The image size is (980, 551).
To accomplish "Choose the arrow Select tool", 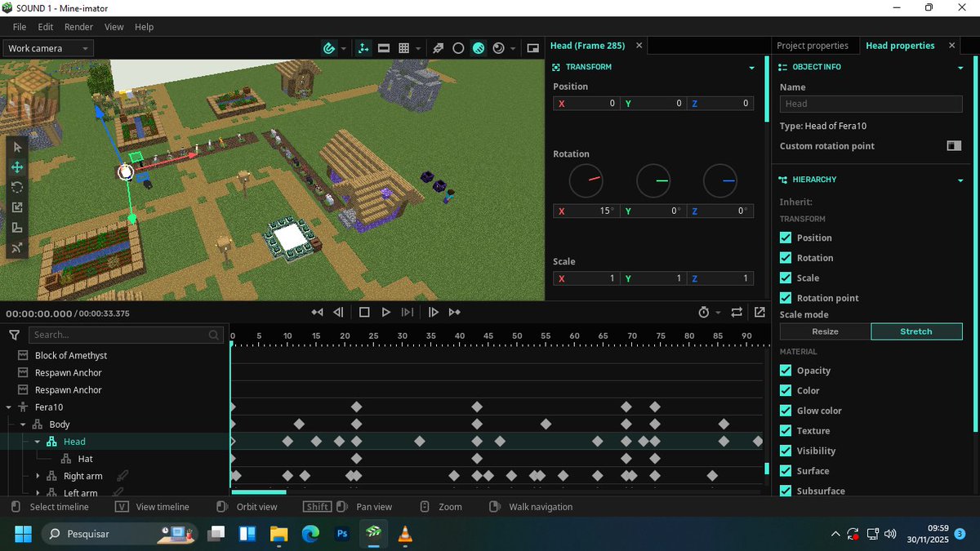I will click(x=17, y=147).
